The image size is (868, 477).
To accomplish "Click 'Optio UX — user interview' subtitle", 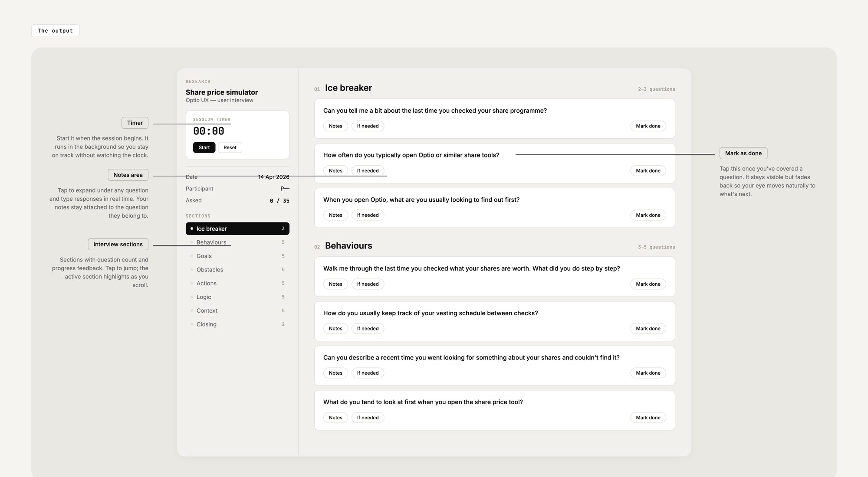I will pyautogui.click(x=220, y=100).
